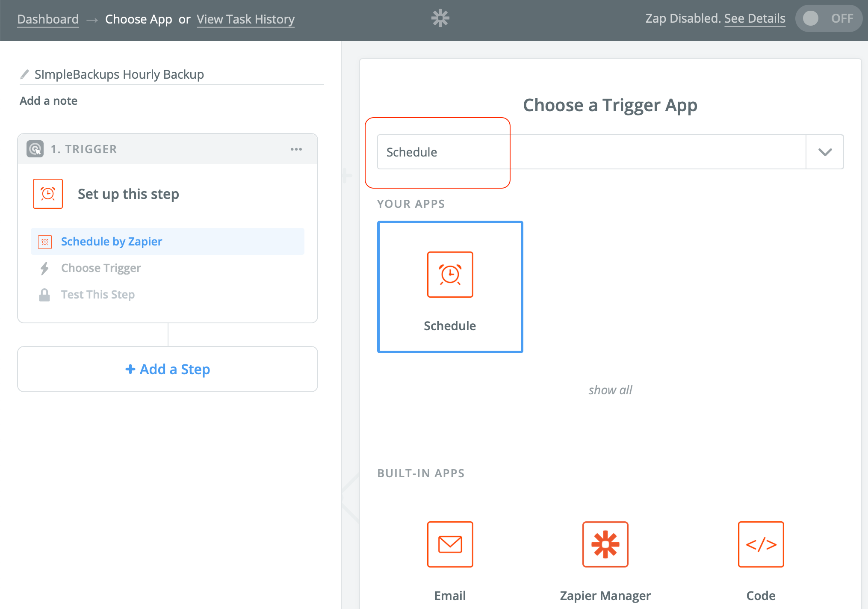Show all available trigger apps

(x=610, y=390)
